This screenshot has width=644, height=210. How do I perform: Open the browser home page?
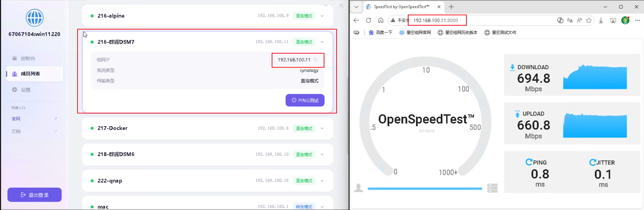(x=380, y=20)
